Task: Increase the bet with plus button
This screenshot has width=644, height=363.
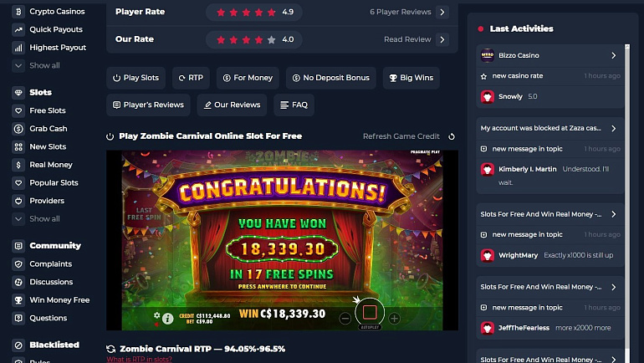Action: [x=394, y=318]
